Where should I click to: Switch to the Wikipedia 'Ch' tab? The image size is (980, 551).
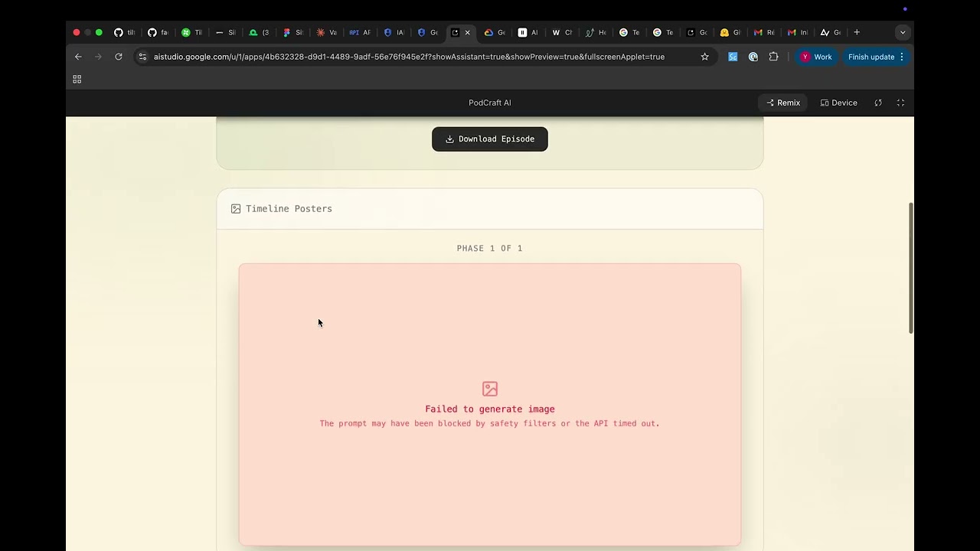tap(562, 32)
